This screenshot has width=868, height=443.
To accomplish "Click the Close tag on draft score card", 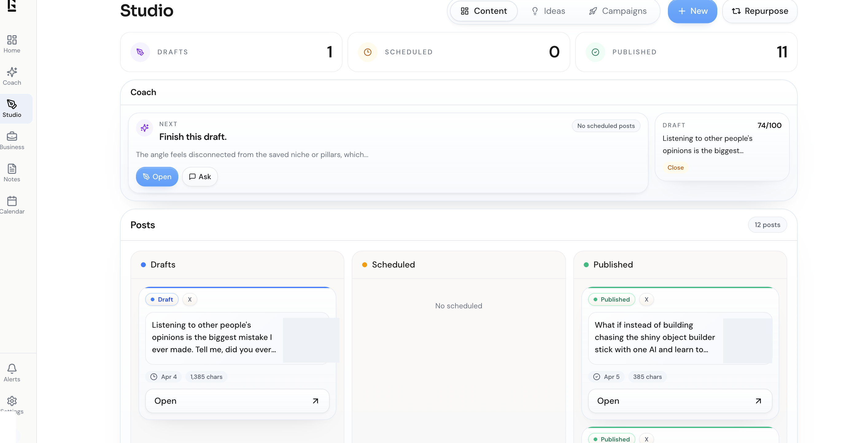I will click(x=675, y=168).
